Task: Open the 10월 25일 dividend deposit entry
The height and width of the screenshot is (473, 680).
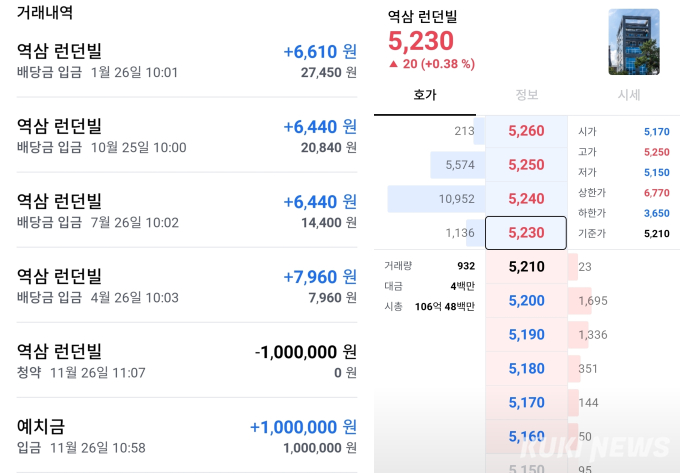Action: (187, 135)
